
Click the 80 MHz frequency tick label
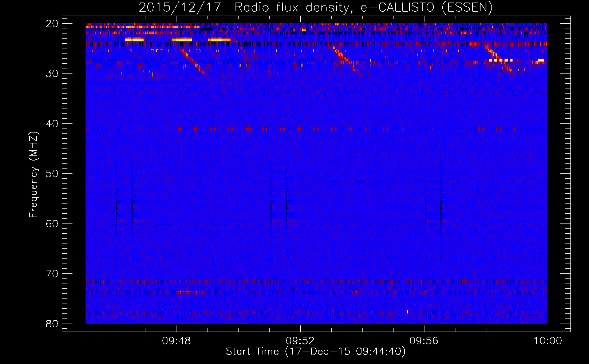(x=52, y=324)
